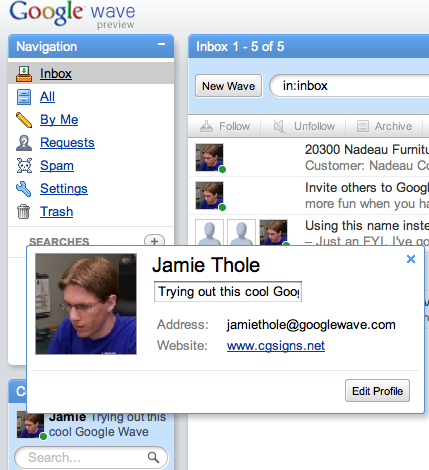
Task: Click the Follow toolbar button
Action: point(225,126)
